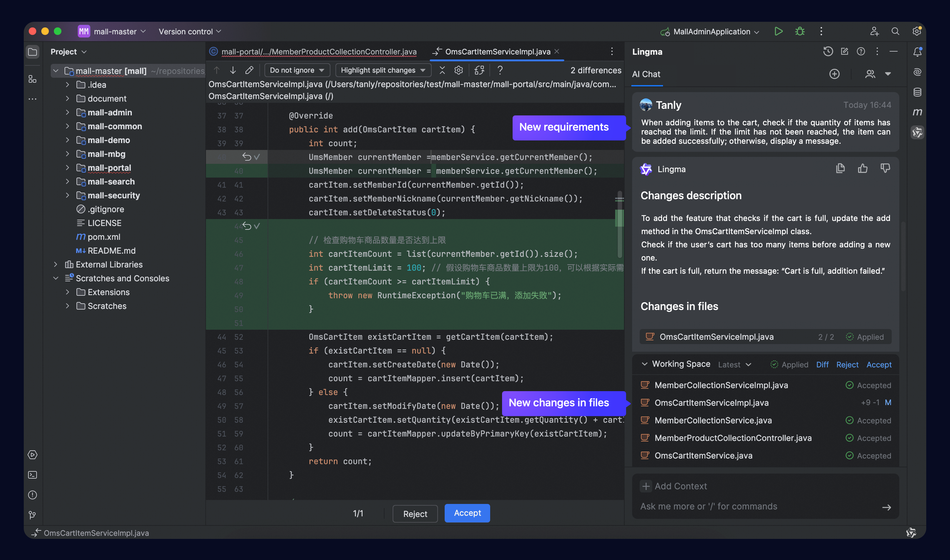This screenshot has height=560, width=950.
Task: Toggle synchronized scrolling in diff toolbar
Action: pos(479,70)
